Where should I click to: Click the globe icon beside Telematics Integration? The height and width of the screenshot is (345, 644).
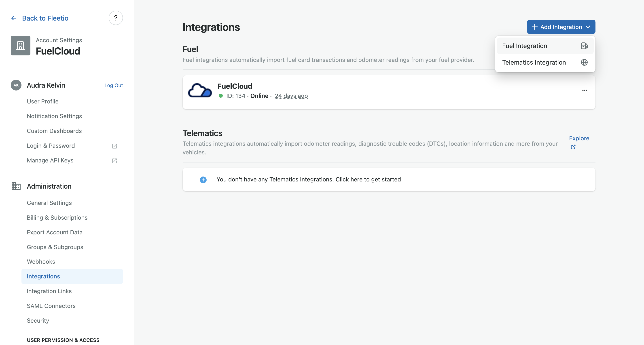(x=584, y=63)
